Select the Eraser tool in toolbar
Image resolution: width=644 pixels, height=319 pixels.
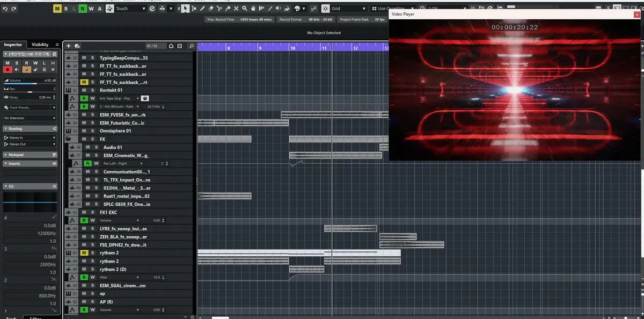pyautogui.click(x=210, y=9)
